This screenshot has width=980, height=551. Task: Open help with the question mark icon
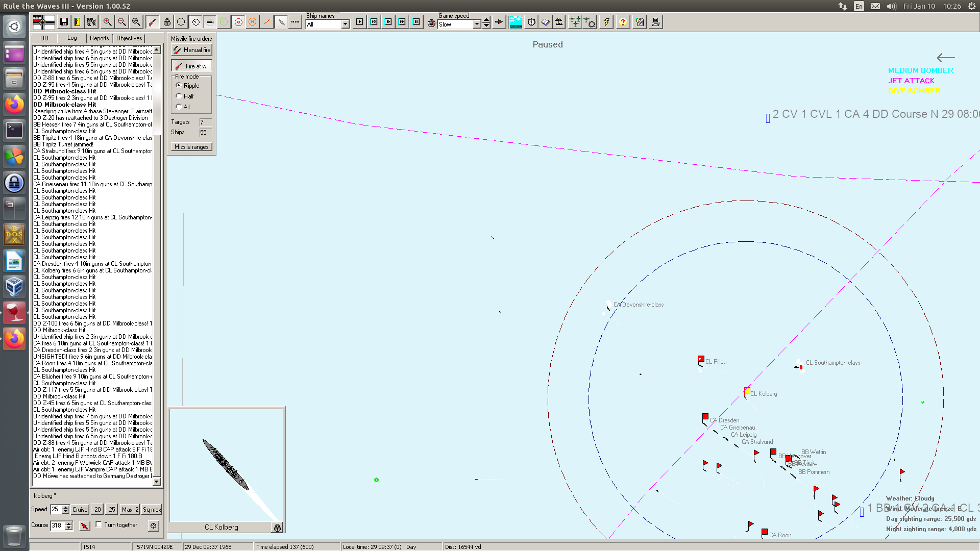coord(623,22)
